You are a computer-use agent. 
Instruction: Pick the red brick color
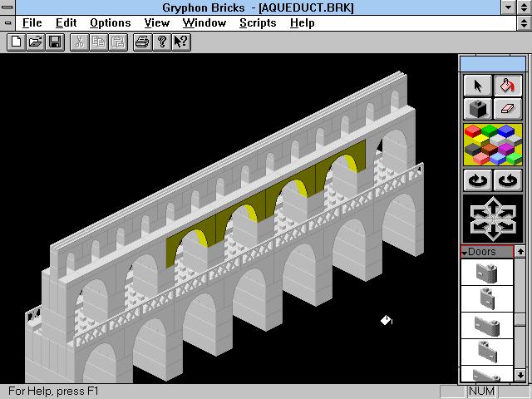tap(473, 131)
